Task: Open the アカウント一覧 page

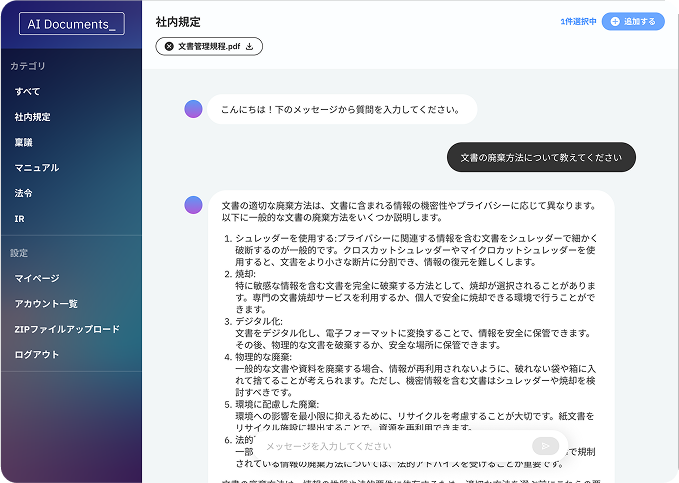Action: coord(46,303)
